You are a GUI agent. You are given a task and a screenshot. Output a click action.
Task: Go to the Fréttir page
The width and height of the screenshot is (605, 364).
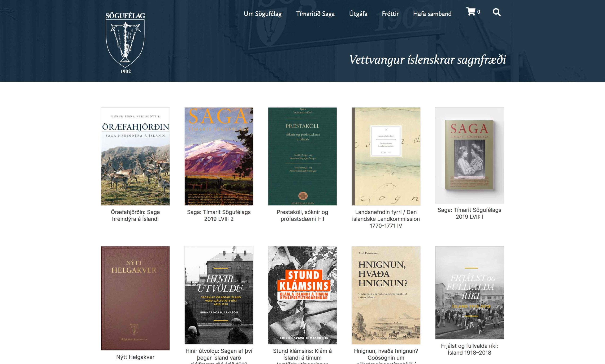pyautogui.click(x=390, y=14)
